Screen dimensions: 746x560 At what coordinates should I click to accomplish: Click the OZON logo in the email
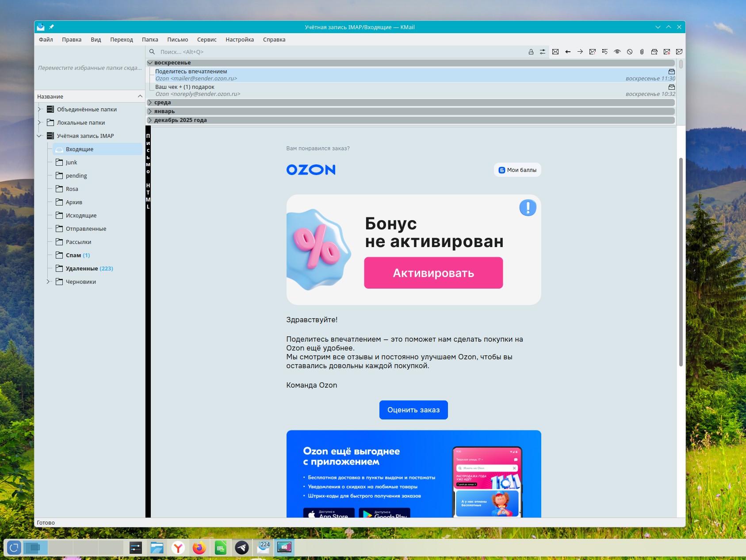tap(311, 170)
